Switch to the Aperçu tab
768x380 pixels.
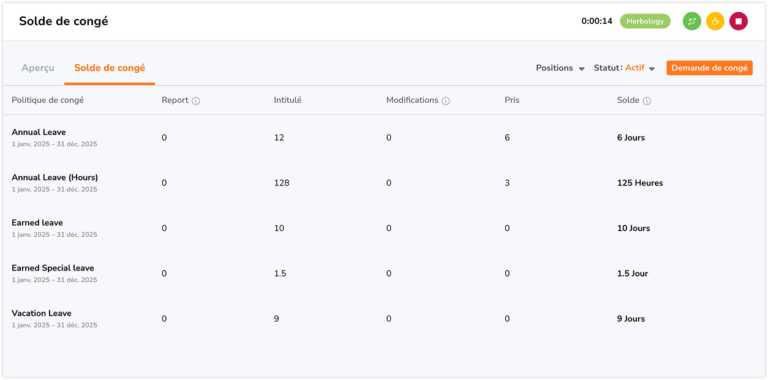point(38,68)
